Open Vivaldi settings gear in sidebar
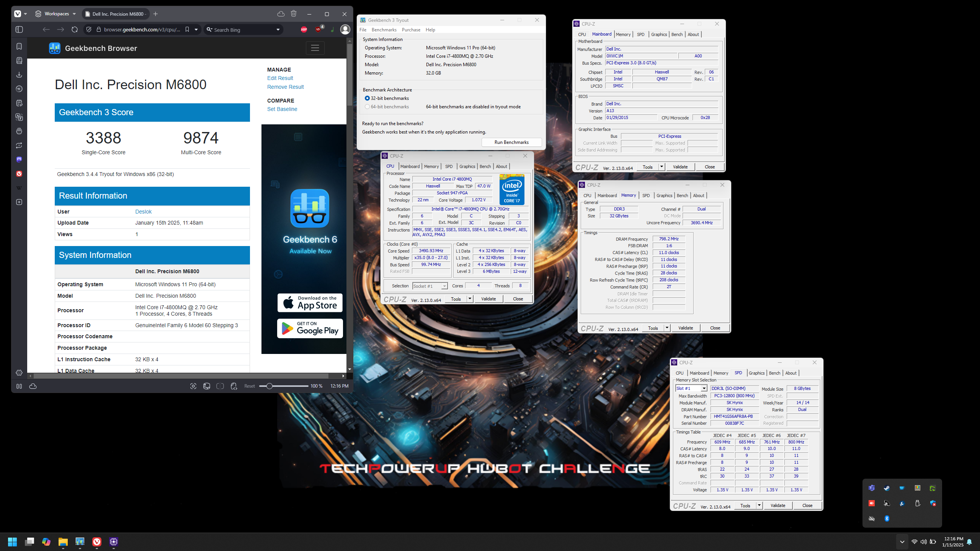Screen dimensions: 980x551 pyautogui.click(x=19, y=373)
